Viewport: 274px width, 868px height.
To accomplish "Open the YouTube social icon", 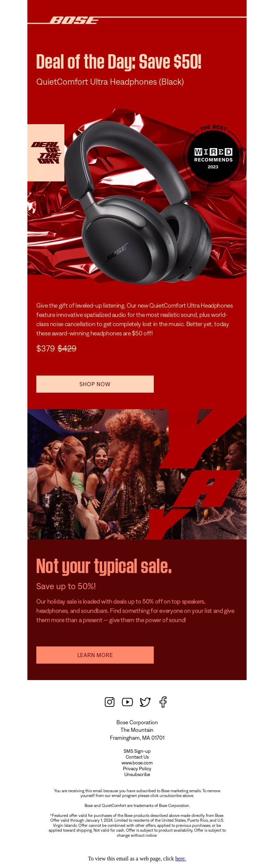I will click(127, 702).
